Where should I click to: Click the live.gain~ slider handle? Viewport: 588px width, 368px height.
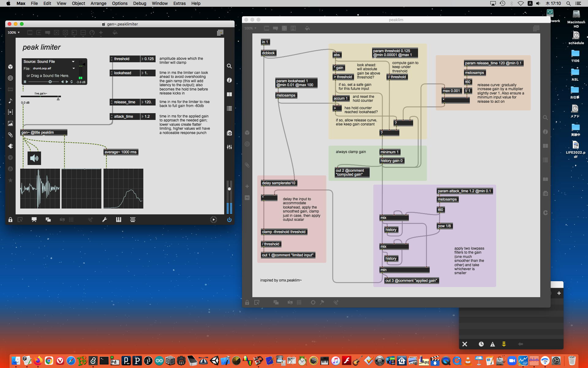58,98
